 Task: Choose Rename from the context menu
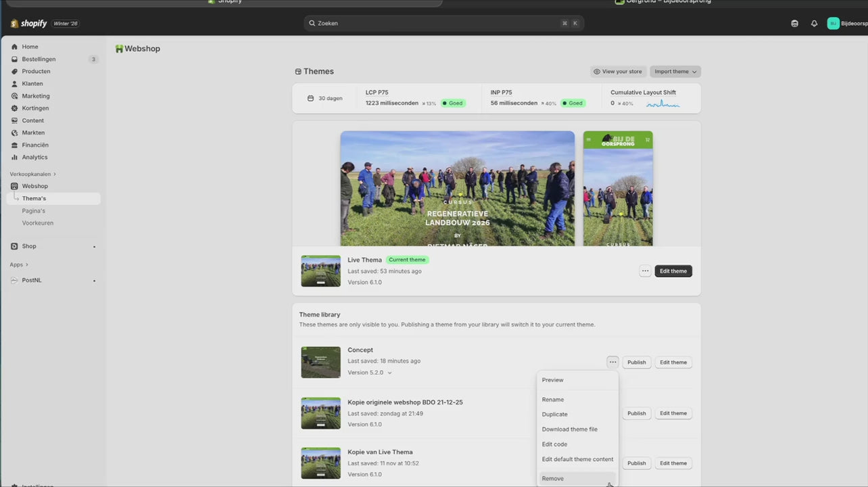pyautogui.click(x=577, y=400)
